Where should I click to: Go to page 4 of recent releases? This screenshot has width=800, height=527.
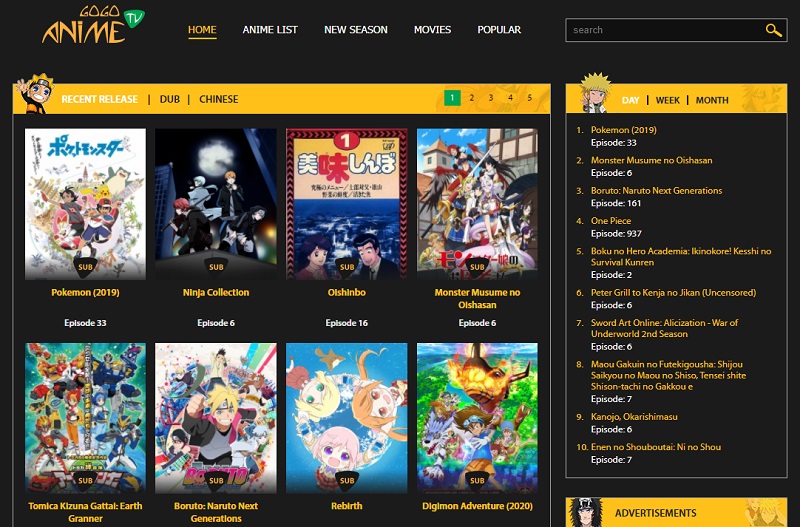coord(510,97)
